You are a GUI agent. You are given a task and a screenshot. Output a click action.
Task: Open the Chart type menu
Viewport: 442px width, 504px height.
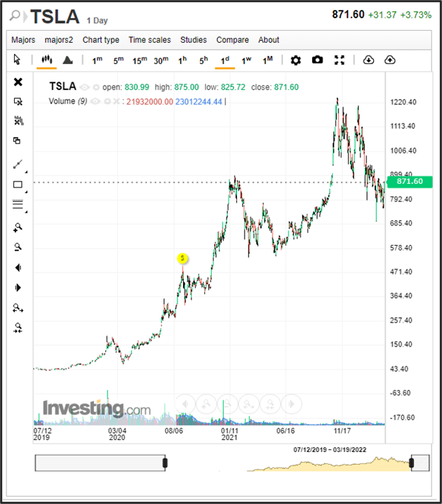tap(101, 40)
